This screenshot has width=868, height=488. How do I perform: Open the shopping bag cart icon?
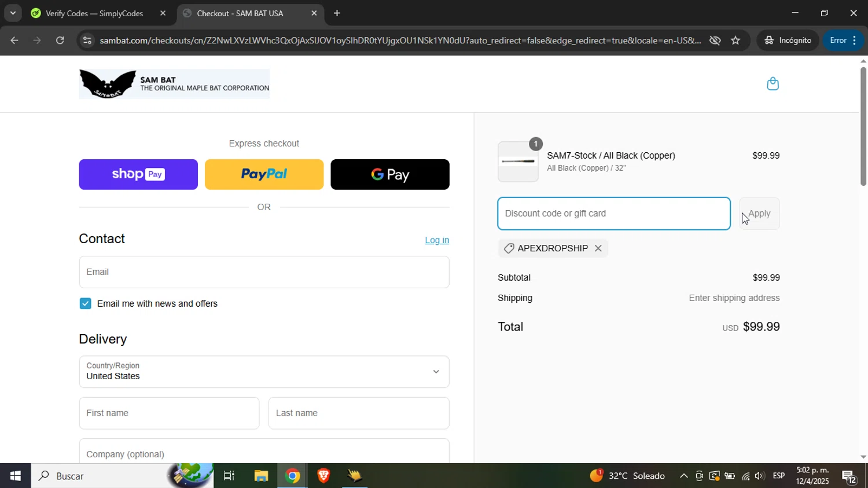[773, 84]
